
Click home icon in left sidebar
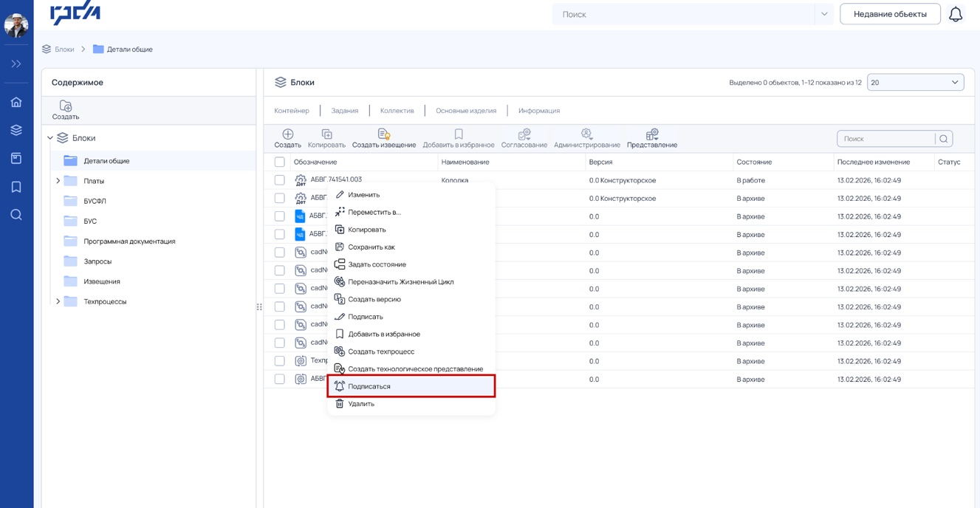pyautogui.click(x=16, y=102)
